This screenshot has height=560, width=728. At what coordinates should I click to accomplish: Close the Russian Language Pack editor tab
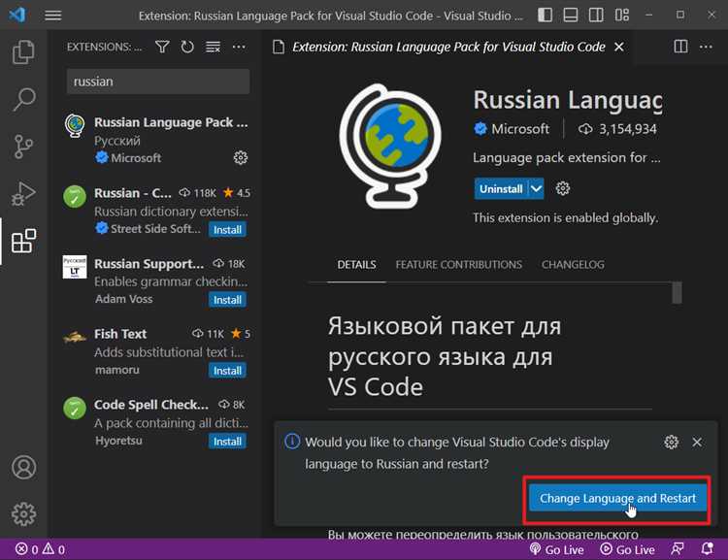coord(619,47)
